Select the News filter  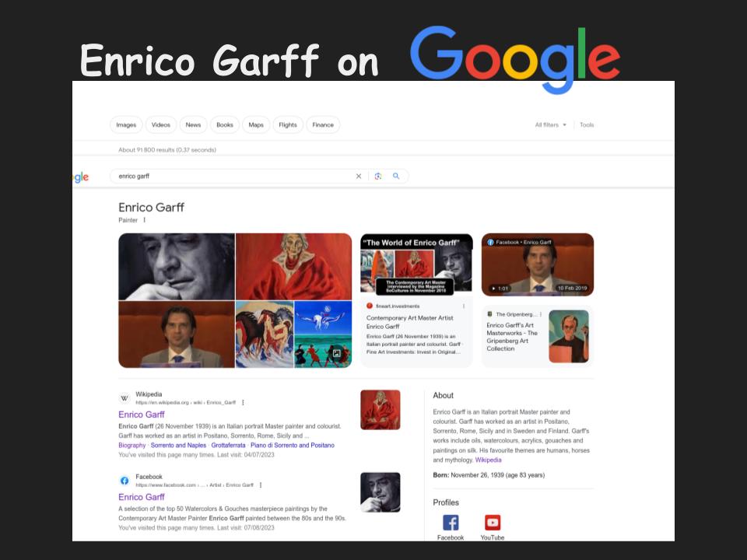pyautogui.click(x=193, y=125)
